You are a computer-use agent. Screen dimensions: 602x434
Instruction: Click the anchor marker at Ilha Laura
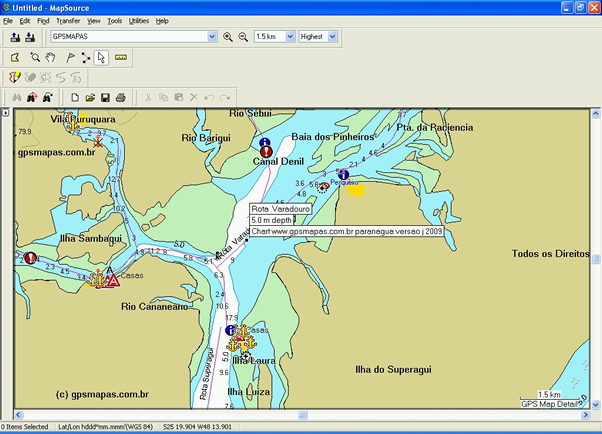pos(240,343)
